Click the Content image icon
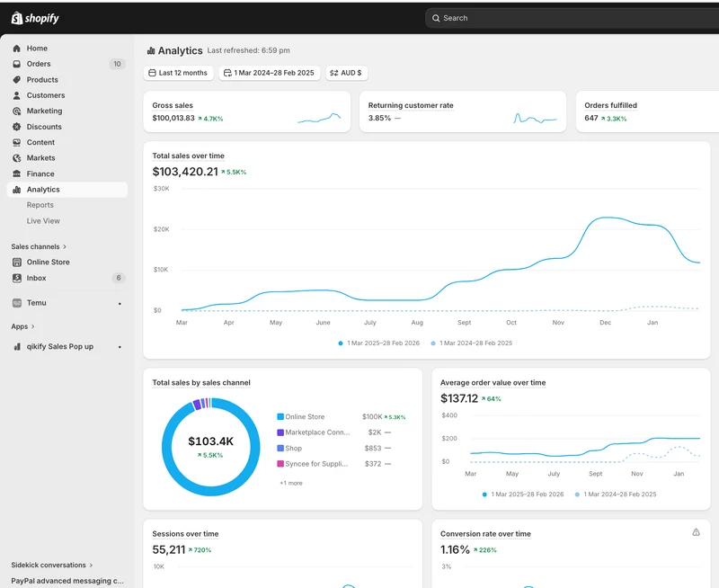This screenshot has width=719, height=588. (16, 142)
